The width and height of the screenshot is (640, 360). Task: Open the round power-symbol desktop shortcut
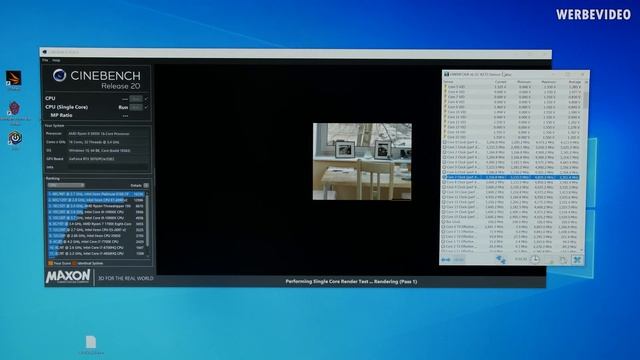[x=15, y=138]
